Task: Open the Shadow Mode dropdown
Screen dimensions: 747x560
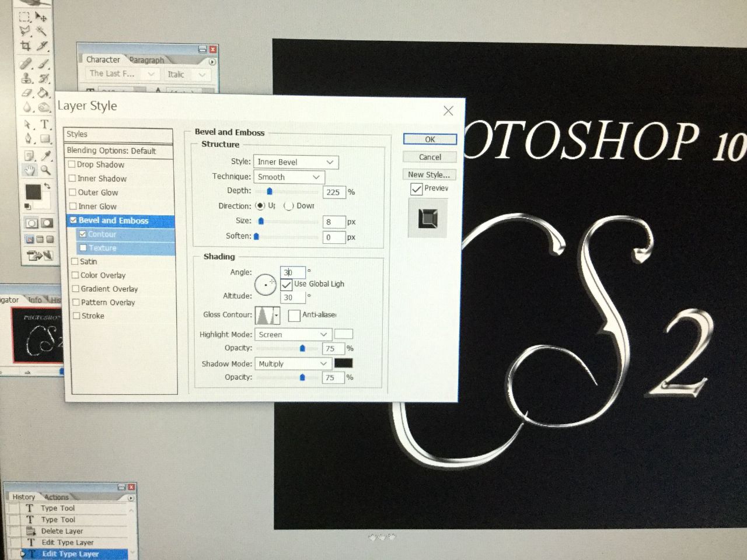Action: [294, 364]
